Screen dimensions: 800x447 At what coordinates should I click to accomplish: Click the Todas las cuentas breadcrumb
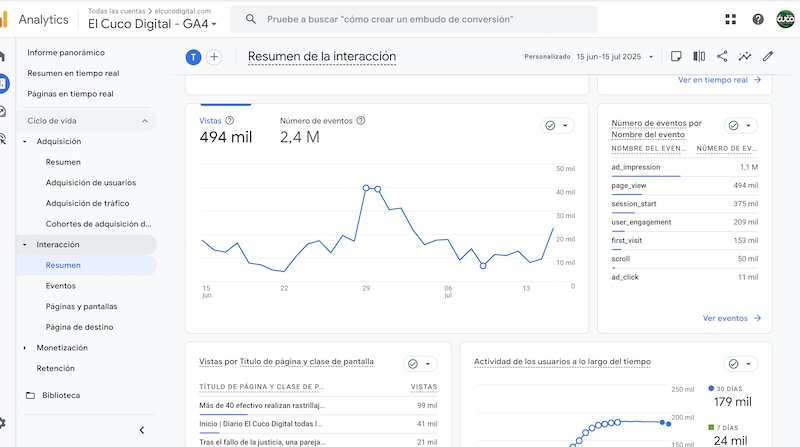[116, 11]
